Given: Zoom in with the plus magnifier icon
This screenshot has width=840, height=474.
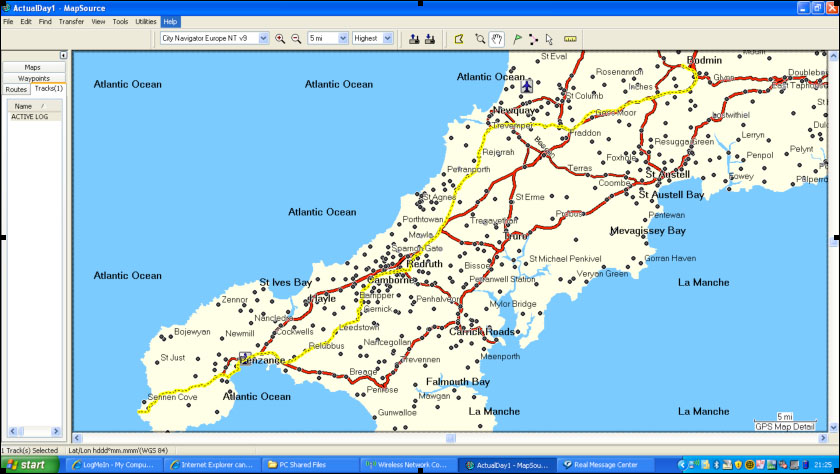Looking at the screenshot, I should click(x=280, y=39).
